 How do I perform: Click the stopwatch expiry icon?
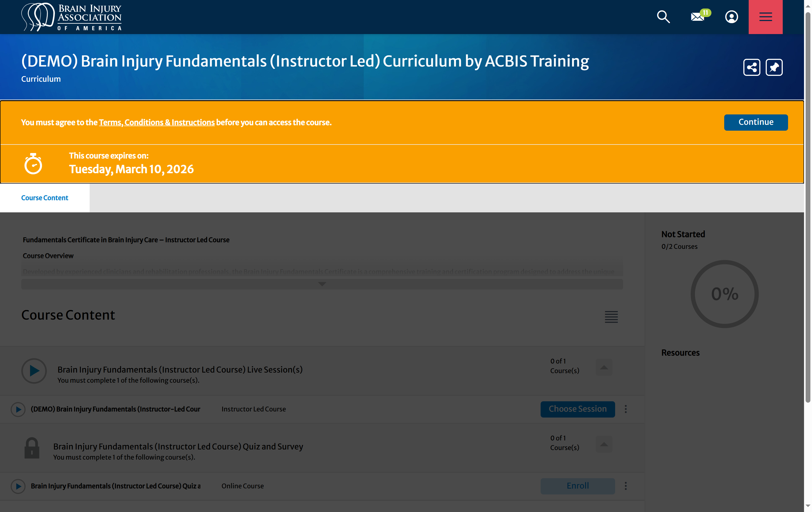pos(33,164)
